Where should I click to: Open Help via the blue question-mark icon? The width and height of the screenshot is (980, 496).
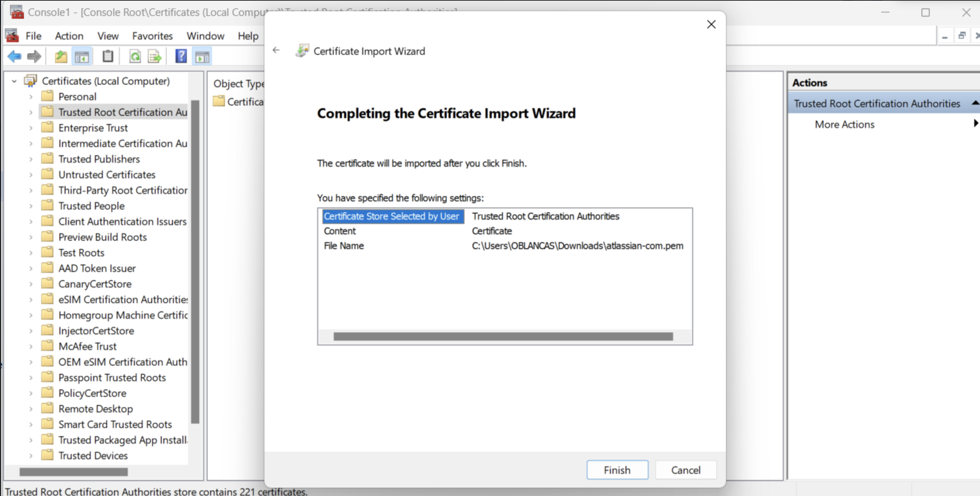pyautogui.click(x=181, y=57)
